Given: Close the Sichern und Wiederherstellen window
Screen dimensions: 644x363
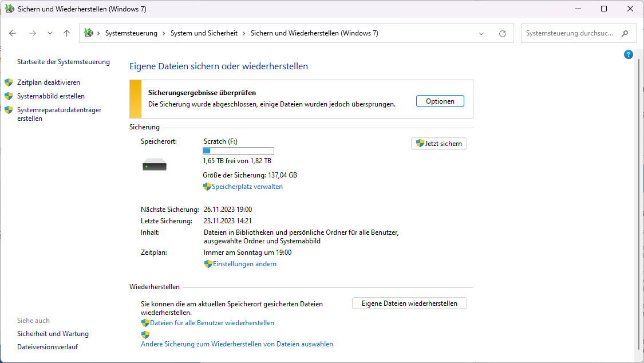Looking at the screenshot, I should click(630, 9).
